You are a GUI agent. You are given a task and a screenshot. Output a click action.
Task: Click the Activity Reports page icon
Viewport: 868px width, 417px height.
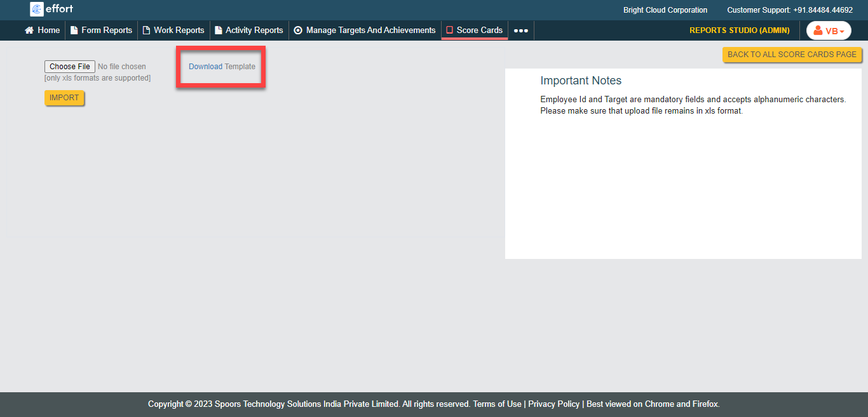click(219, 30)
